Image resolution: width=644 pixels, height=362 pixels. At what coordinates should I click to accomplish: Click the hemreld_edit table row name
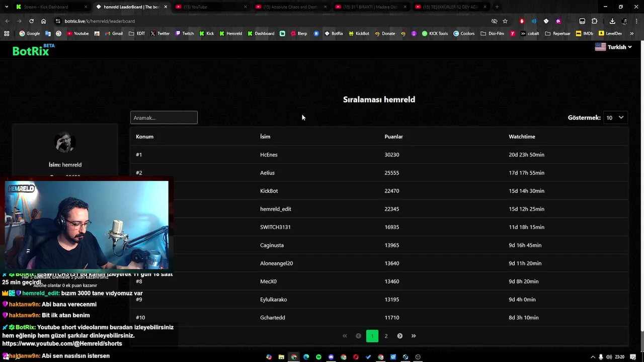click(275, 209)
